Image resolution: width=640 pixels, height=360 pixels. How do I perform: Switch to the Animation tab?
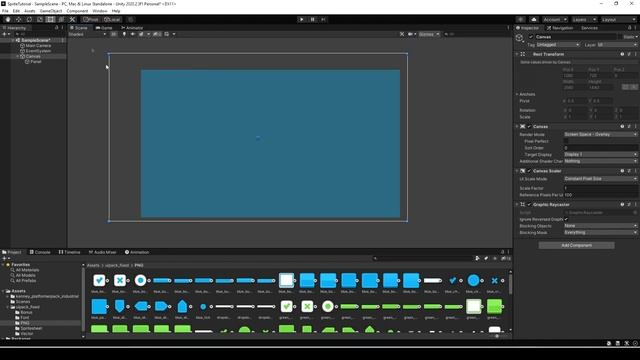(137, 252)
